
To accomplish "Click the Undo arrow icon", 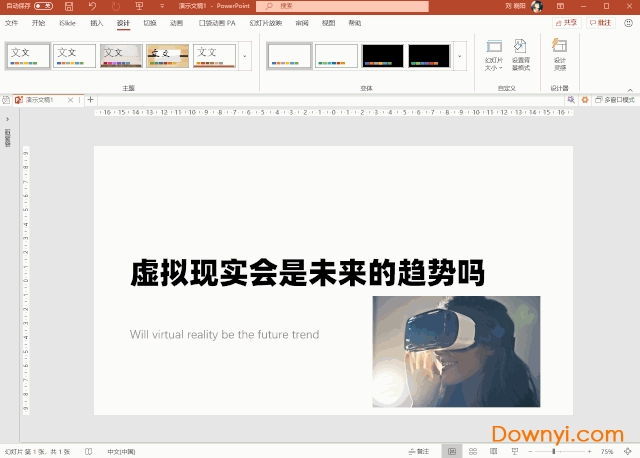I will pyautogui.click(x=91, y=6).
